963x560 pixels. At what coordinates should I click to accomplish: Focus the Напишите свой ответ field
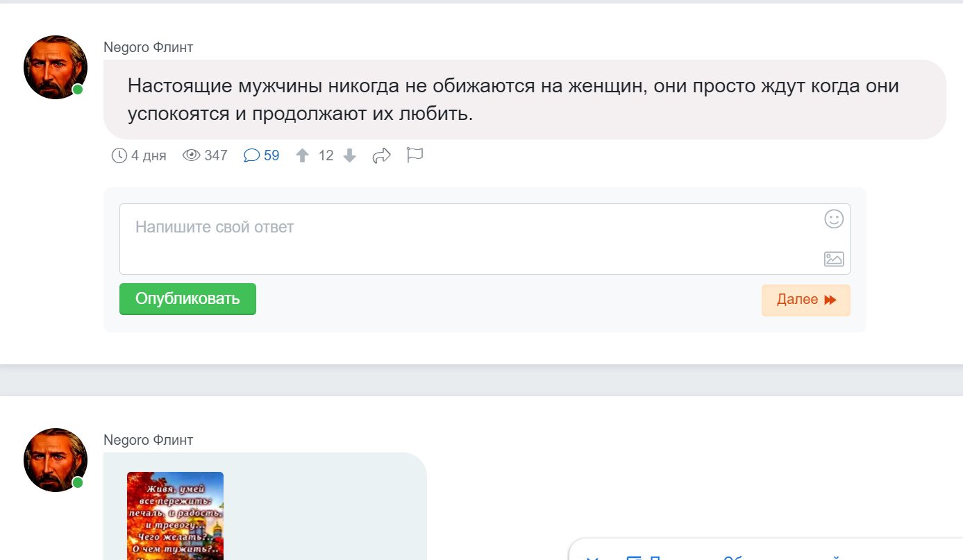coord(485,239)
